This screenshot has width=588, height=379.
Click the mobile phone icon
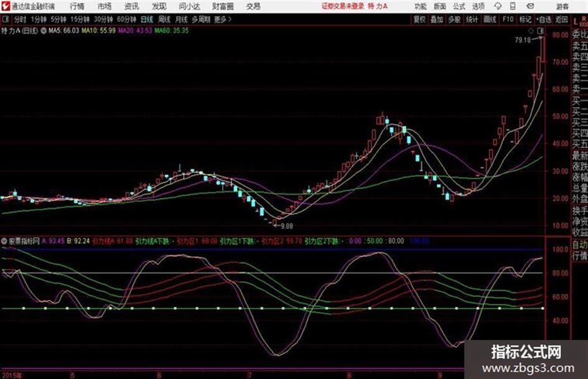pyautogui.click(x=513, y=6)
